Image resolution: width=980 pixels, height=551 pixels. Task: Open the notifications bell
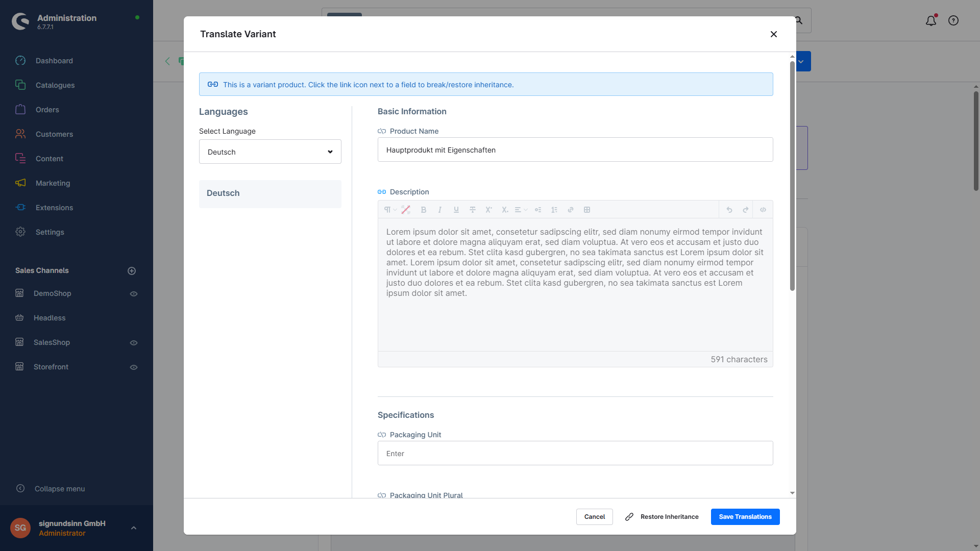click(x=931, y=20)
